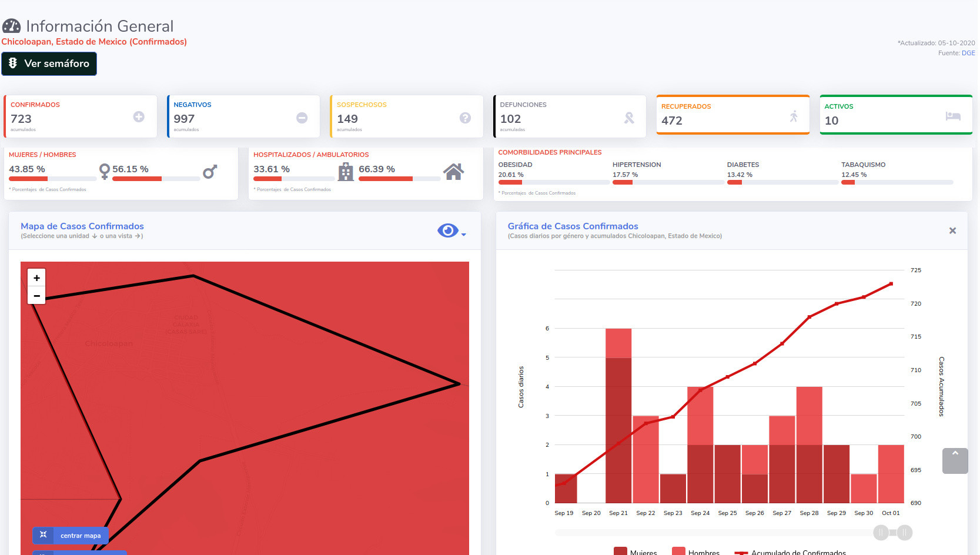
Task: Click the Hipertension 17.57 % value
Action: [x=625, y=175]
